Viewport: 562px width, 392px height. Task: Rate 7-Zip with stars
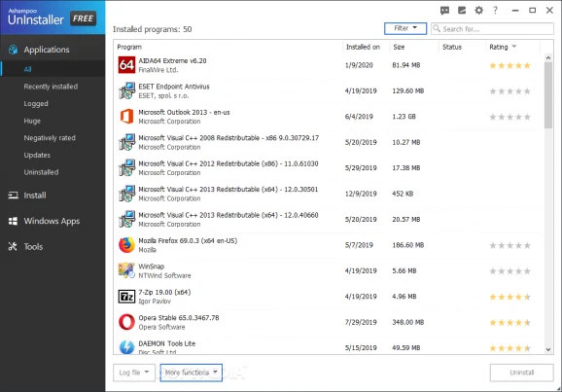pos(509,297)
